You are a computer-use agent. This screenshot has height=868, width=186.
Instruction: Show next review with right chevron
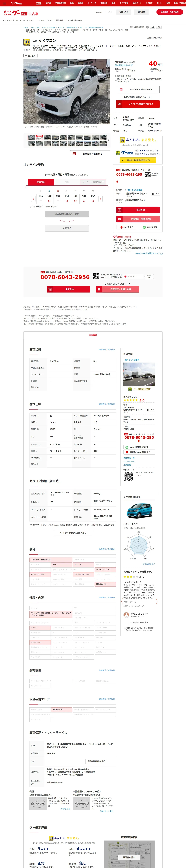pyautogui.click(x=157, y=602)
